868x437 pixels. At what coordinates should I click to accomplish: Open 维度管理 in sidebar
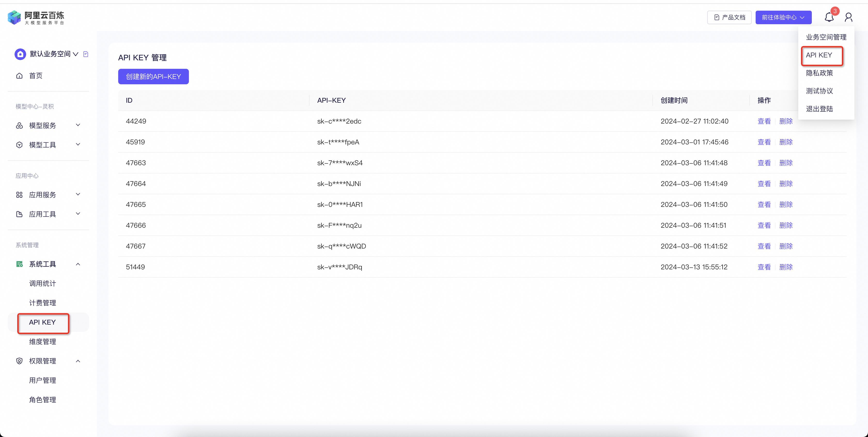pyautogui.click(x=42, y=341)
